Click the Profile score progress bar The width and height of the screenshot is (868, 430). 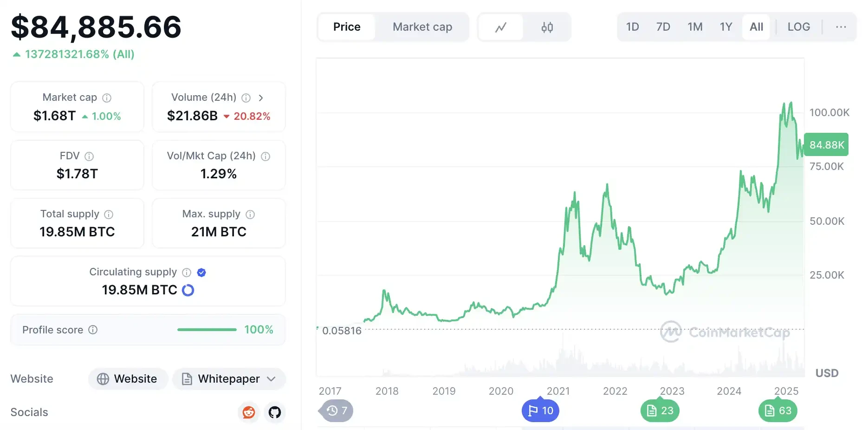pos(207,330)
